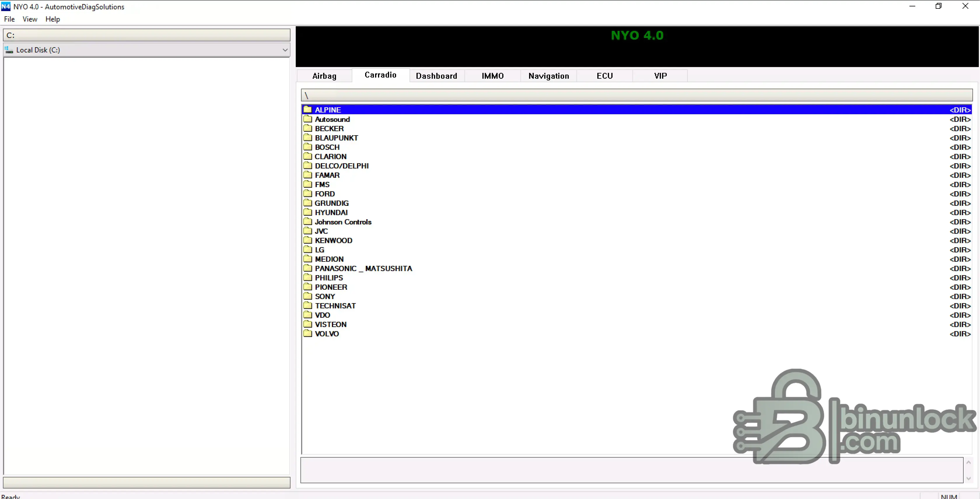
Task: Click the Autosound folder icon
Action: click(307, 119)
